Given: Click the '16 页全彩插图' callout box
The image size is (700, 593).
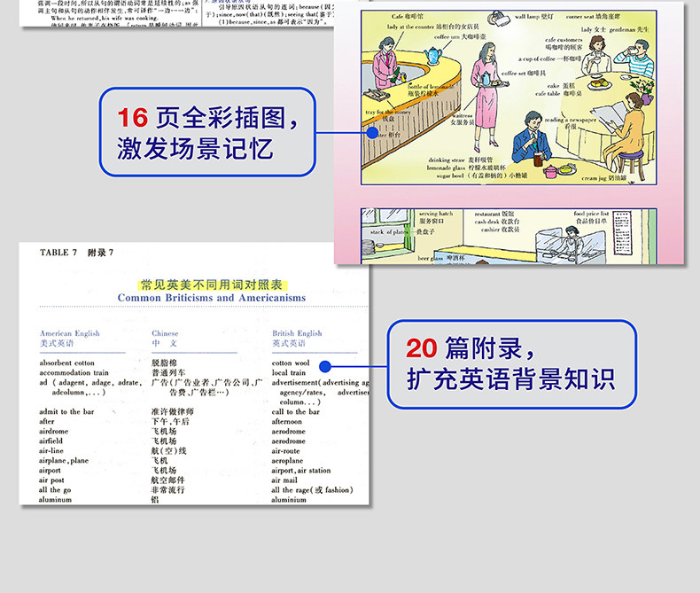Looking at the screenshot, I should click(207, 132).
